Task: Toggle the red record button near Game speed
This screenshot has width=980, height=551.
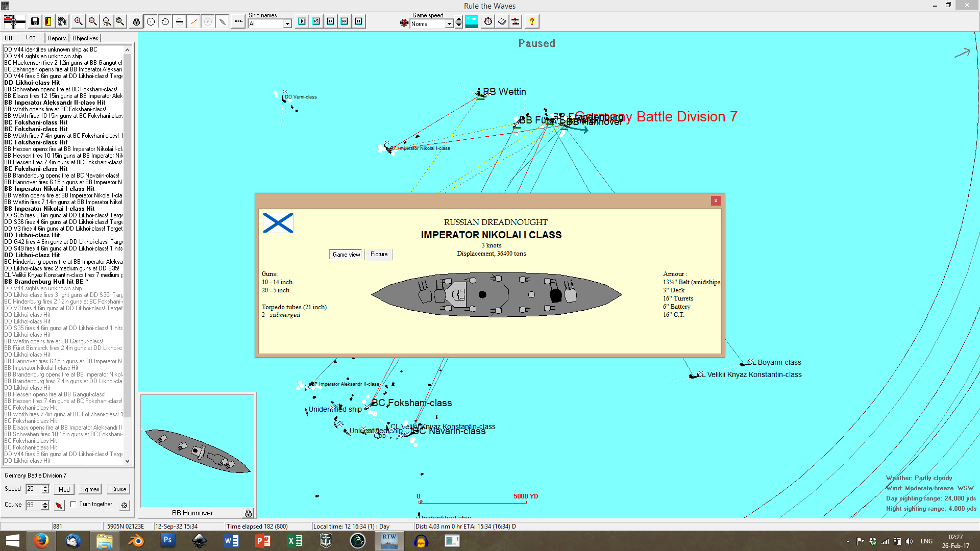Action: 404,23
